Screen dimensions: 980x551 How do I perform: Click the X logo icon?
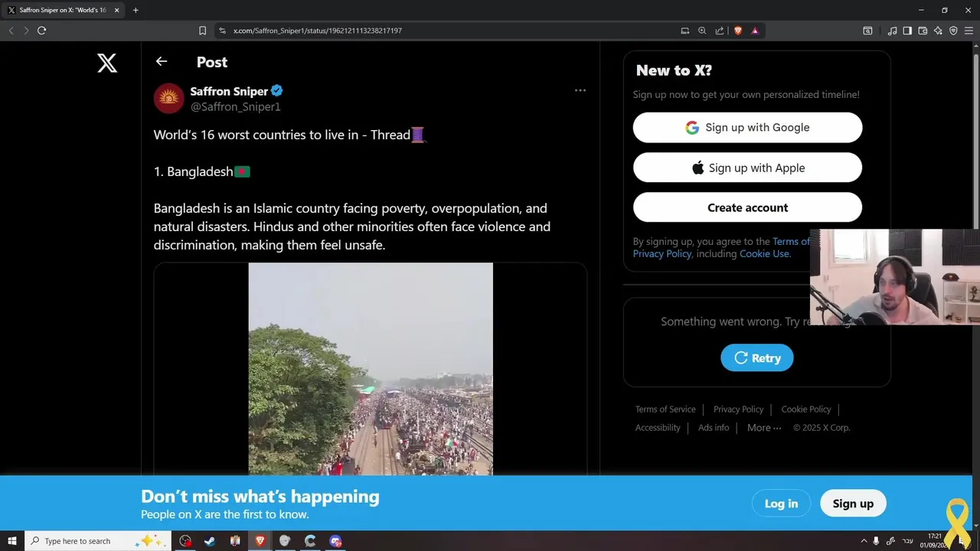pos(107,63)
